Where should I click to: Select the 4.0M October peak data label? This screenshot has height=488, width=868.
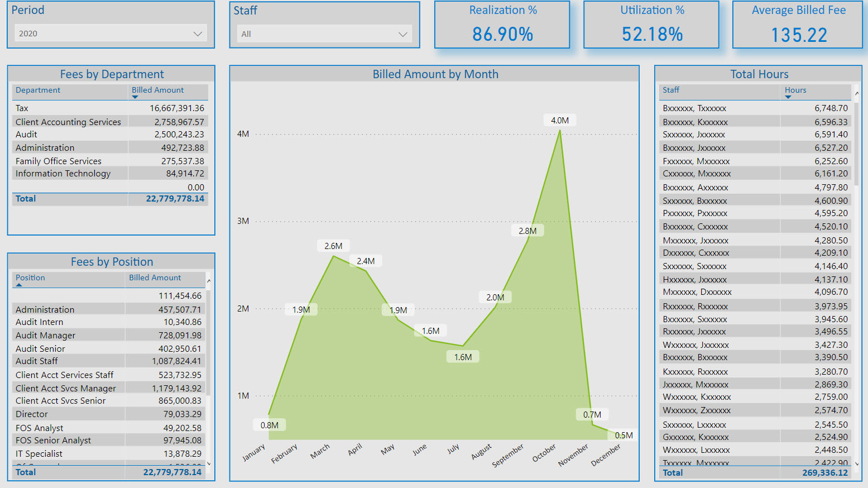pyautogui.click(x=560, y=121)
